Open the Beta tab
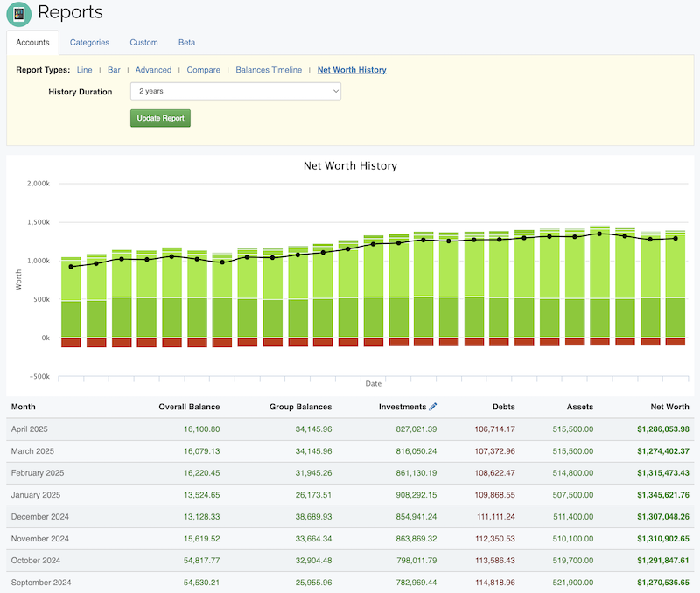 click(x=186, y=42)
